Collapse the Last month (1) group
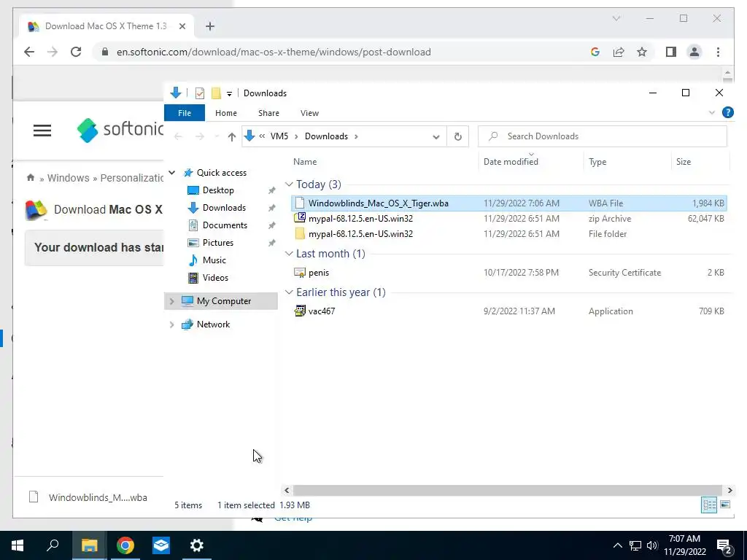The image size is (747, 560). [x=289, y=254]
